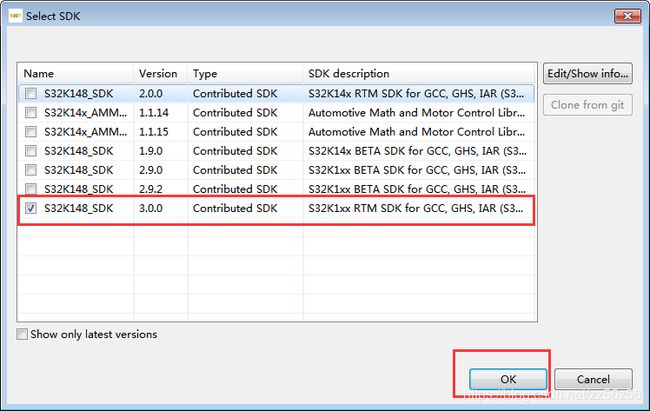Select version cell 2.0.0

(151, 94)
